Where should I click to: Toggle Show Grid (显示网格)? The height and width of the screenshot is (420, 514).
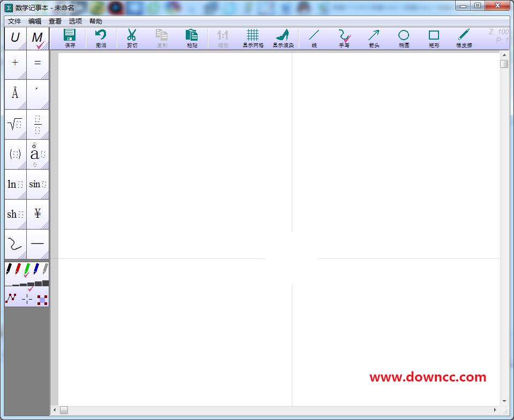pos(253,38)
